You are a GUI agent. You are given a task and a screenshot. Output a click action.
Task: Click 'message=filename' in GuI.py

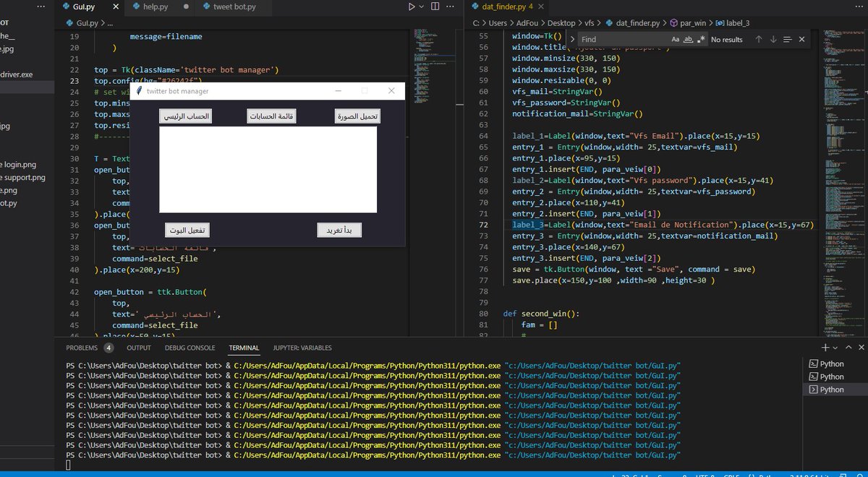166,36
